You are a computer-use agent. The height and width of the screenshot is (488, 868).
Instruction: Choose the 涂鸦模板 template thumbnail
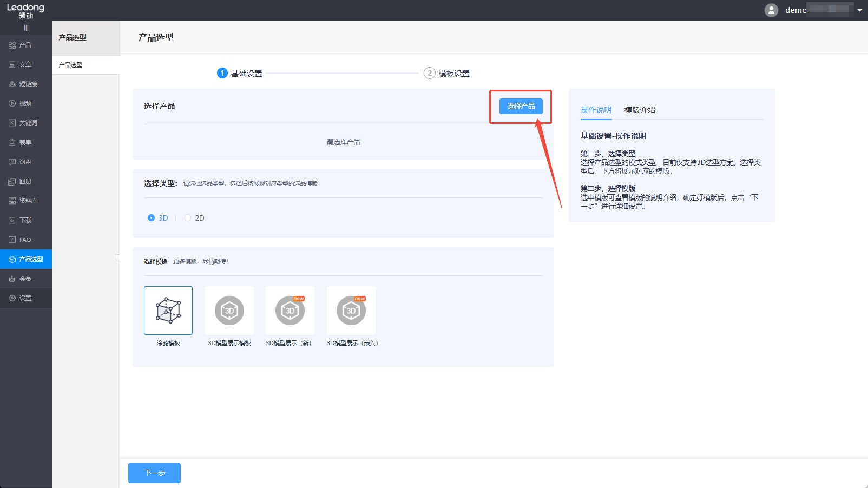[168, 311]
